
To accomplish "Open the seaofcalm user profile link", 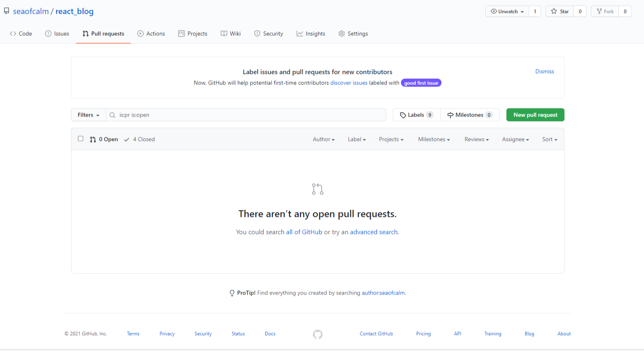I will coord(31,11).
